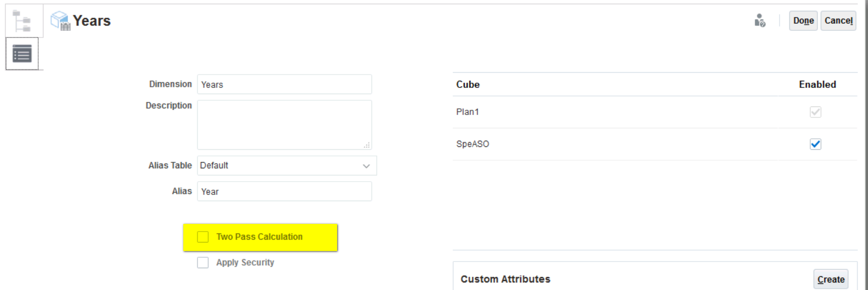
Task: Open the user assistance icon beside Done
Action: click(x=760, y=20)
